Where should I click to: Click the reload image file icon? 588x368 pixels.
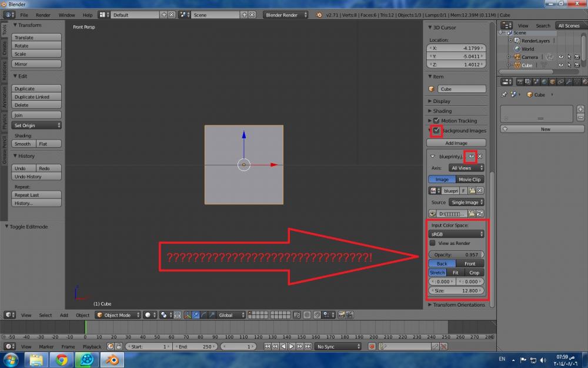[480, 213]
